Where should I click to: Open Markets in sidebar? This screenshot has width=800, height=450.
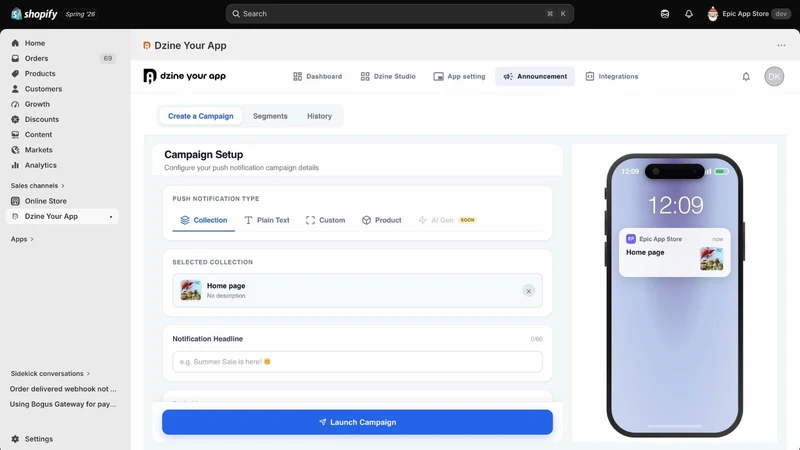click(x=38, y=150)
